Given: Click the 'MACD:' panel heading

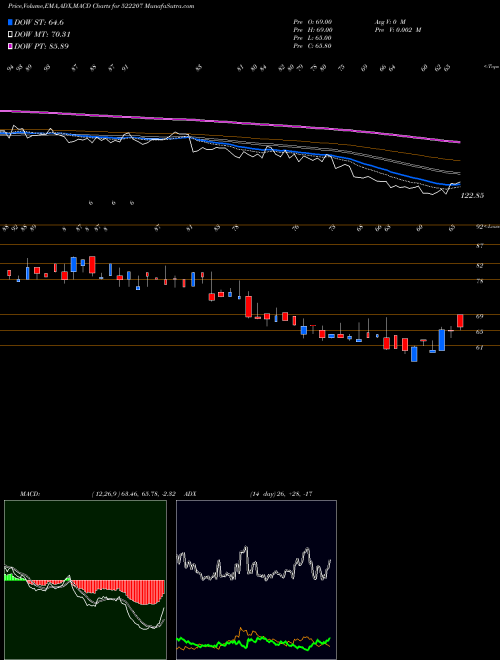Looking at the screenshot, I should (30, 494).
